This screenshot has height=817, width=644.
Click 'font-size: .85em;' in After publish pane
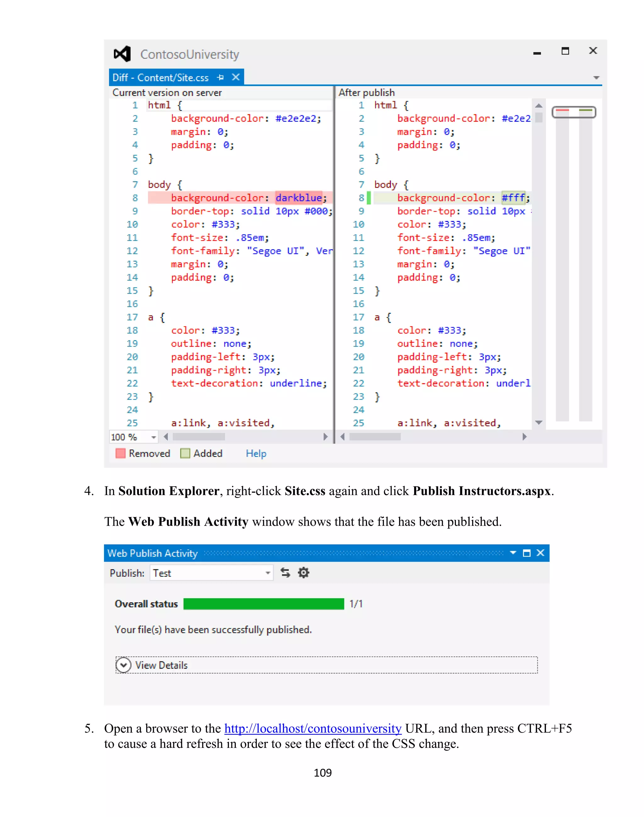coord(446,238)
